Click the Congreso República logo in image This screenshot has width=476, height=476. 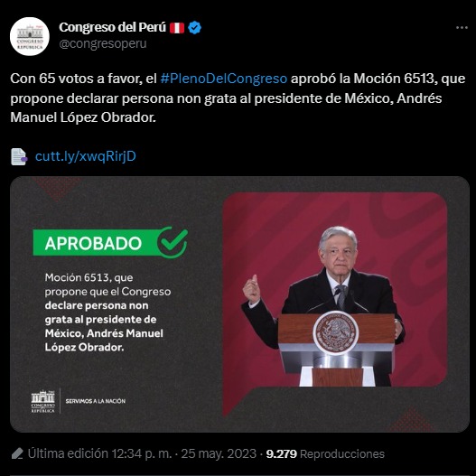42,401
